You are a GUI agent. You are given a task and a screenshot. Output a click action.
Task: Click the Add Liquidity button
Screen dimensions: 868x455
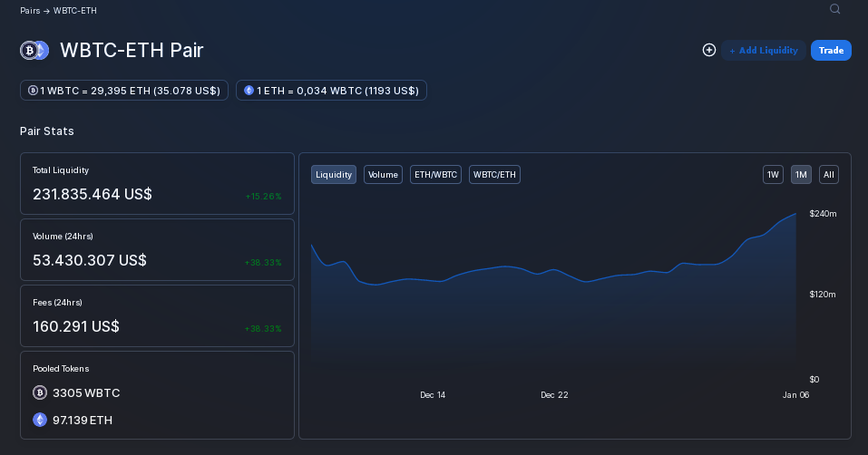(x=764, y=51)
